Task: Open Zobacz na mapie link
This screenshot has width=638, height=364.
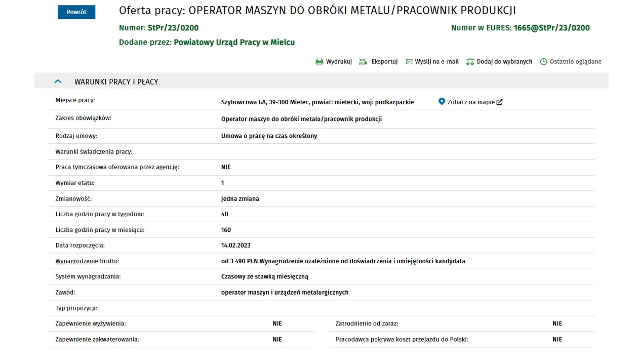Action: tap(471, 102)
